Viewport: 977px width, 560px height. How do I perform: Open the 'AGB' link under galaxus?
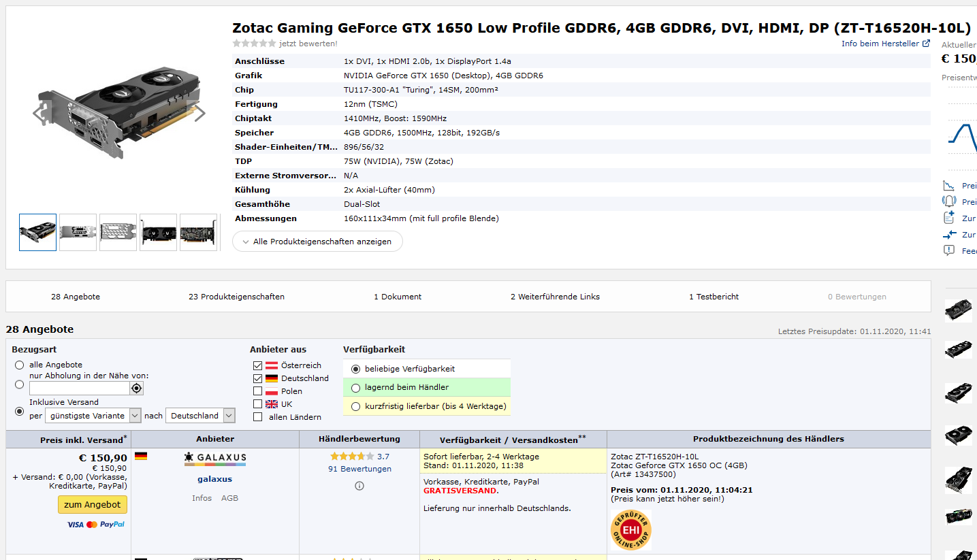point(229,498)
